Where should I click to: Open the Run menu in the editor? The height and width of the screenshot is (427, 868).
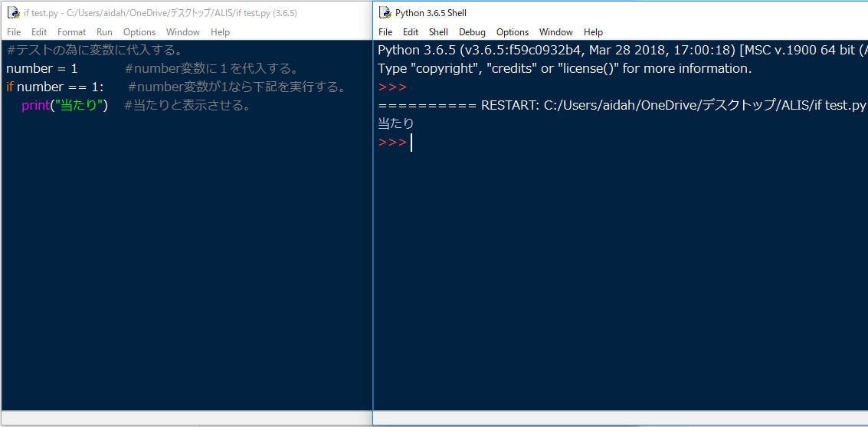click(104, 32)
